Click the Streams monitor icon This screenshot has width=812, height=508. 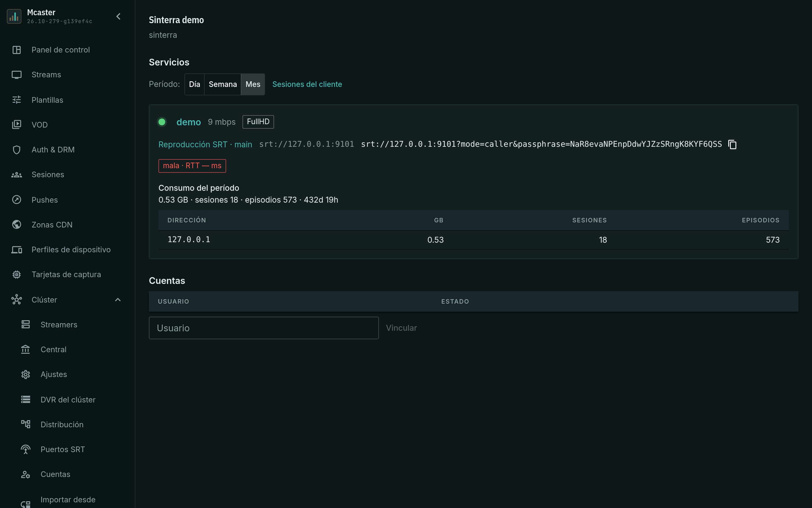[x=16, y=75]
